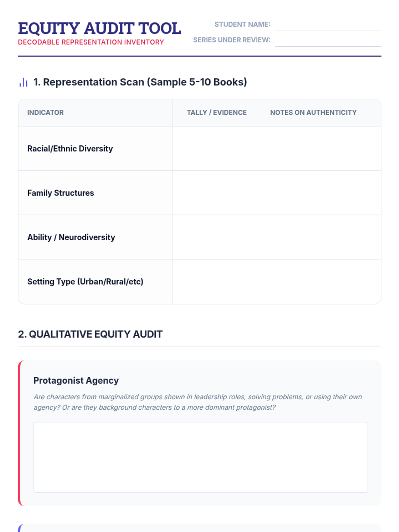Click the Series Under Review input line

(x=328, y=40)
